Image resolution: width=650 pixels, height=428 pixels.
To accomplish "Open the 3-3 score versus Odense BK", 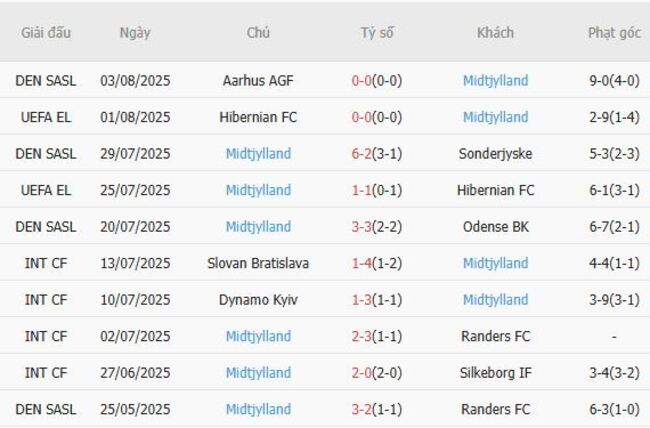I will pos(362,227).
